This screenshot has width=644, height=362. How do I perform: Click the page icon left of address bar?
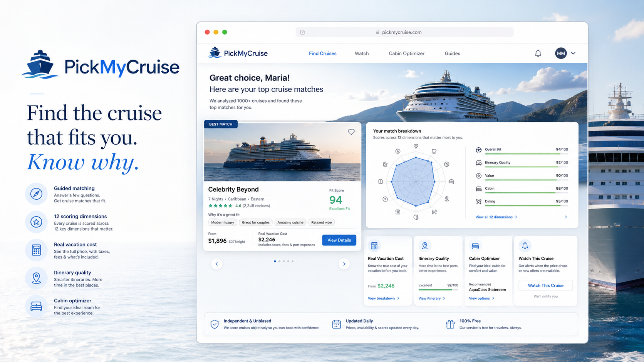pos(303,32)
